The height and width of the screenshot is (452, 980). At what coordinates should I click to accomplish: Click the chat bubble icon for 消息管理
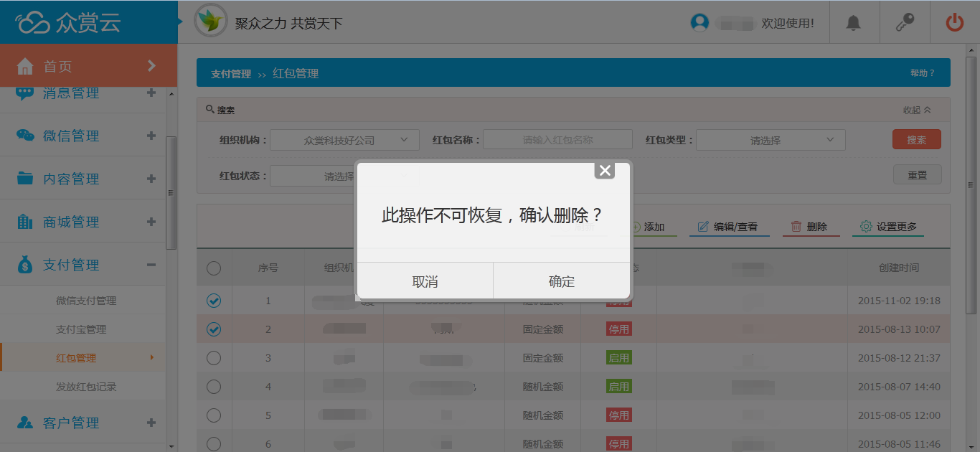pyautogui.click(x=25, y=93)
